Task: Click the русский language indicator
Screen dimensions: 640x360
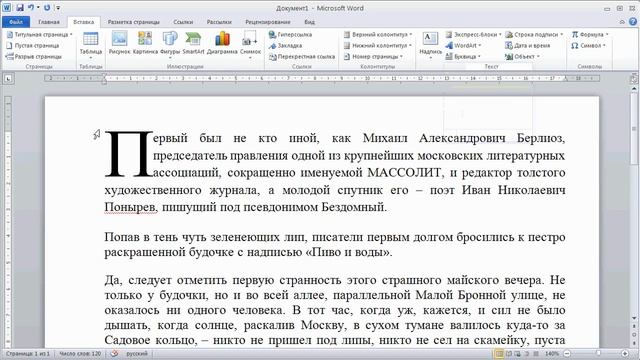Action: (x=137, y=354)
